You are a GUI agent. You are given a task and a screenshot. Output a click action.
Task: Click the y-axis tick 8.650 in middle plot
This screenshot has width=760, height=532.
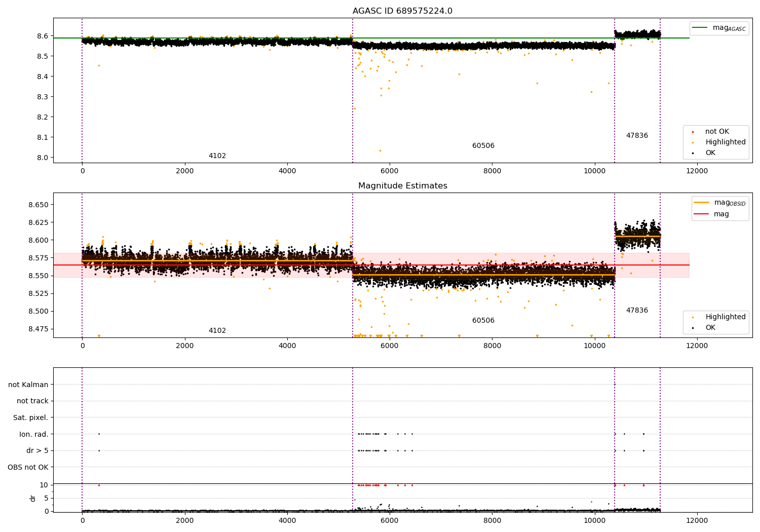(39, 205)
